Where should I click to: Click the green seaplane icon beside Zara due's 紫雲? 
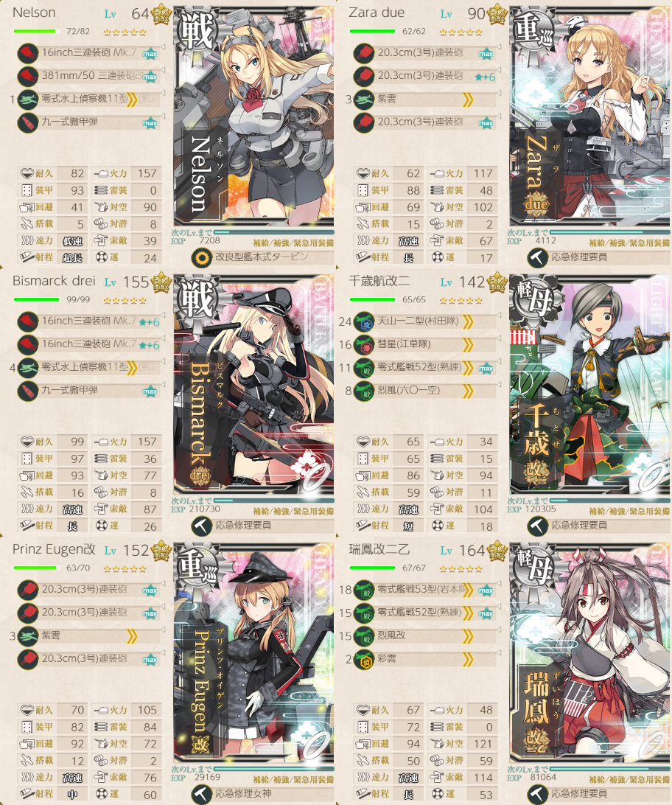click(364, 100)
